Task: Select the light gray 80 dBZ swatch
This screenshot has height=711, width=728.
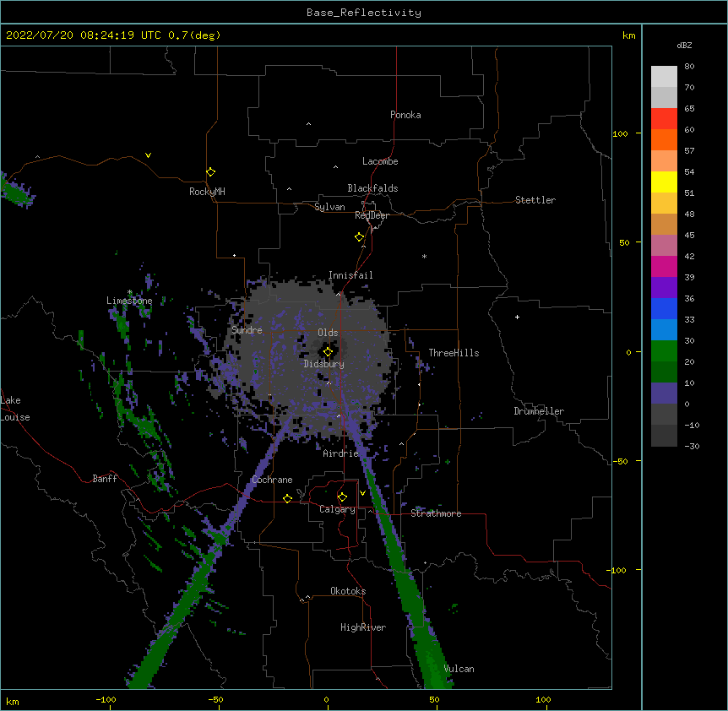Action: coord(664,77)
